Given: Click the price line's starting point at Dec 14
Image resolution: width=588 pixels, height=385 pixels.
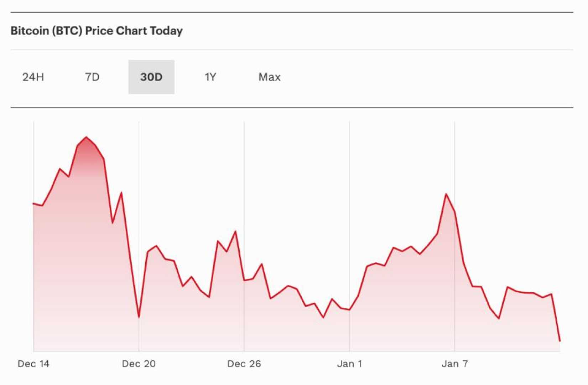Looking at the screenshot, I should click(34, 204).
